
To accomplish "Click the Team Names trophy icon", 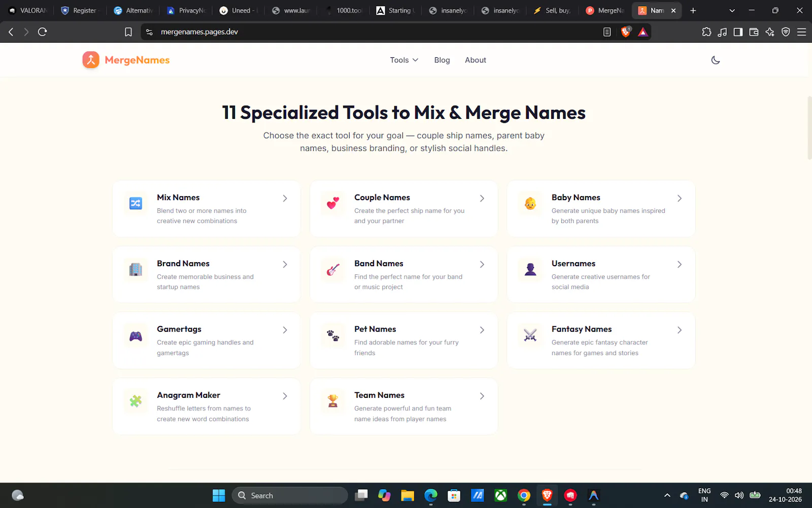I will pos(333,401).
